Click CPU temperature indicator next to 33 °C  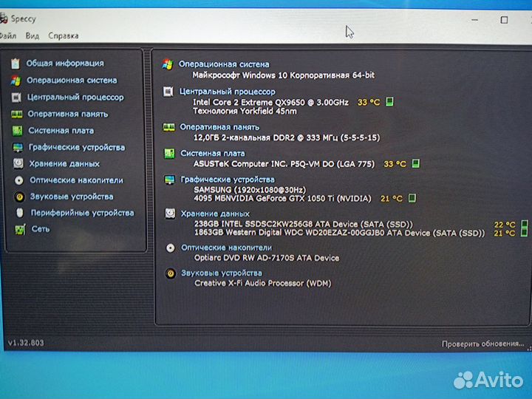[x=389, y=102]
